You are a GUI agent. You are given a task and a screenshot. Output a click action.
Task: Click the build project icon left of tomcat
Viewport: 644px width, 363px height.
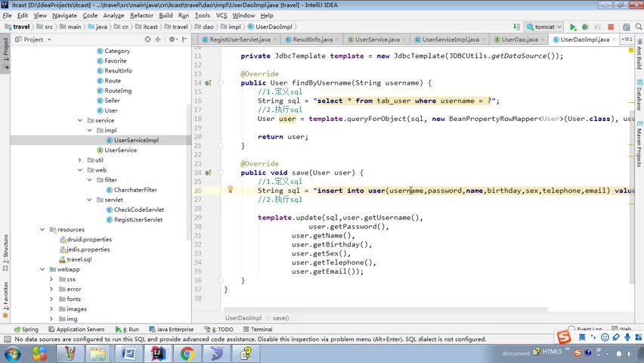tap(516, 26)
